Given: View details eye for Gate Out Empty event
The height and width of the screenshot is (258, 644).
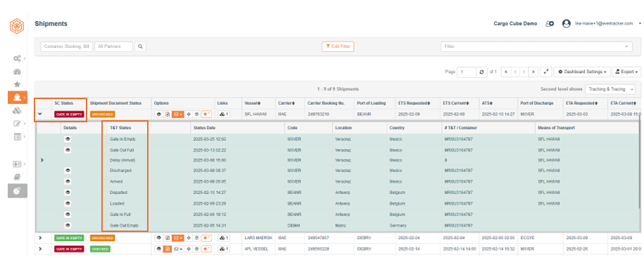Looking at the screenshot, I should coord(68,225).
